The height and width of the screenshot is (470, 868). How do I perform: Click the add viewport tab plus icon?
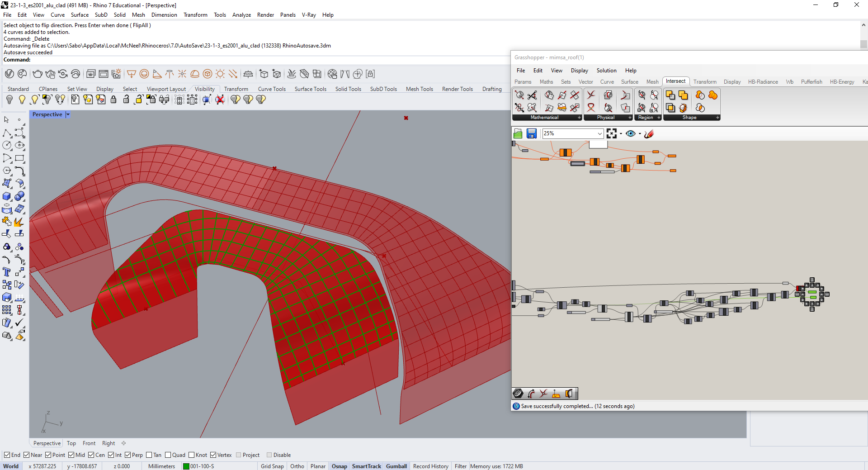(123, 443)
